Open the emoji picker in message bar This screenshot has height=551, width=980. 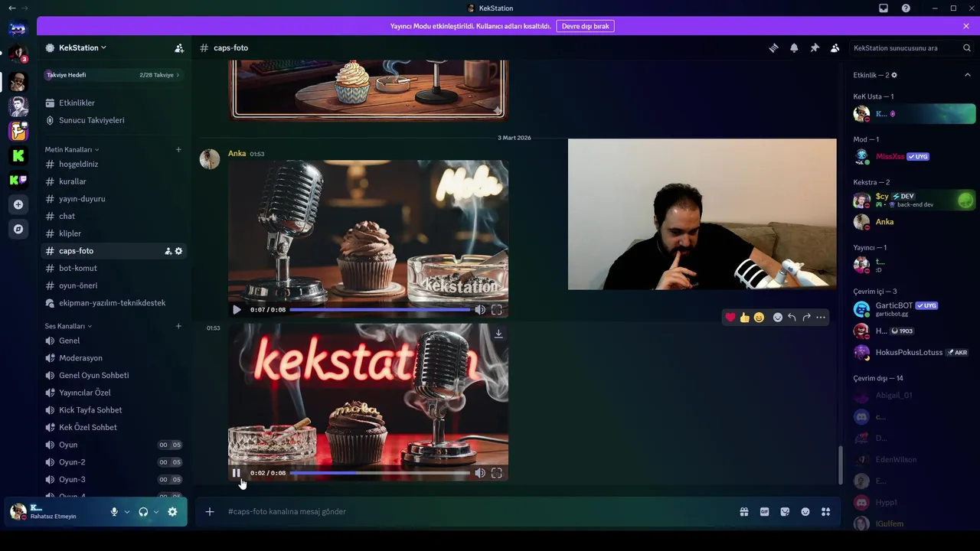pyautogui.click(x=805, y=512)
